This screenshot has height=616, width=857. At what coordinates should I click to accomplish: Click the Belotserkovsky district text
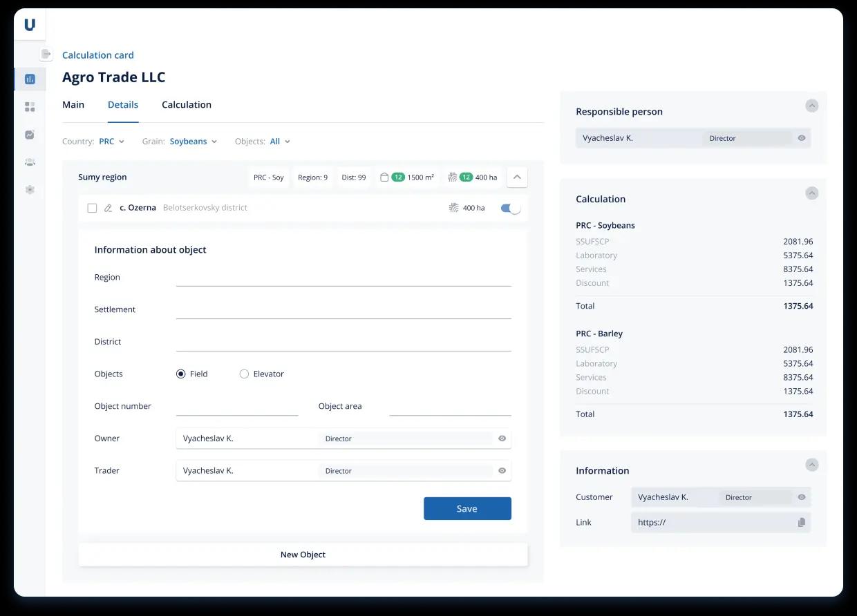pos(205,208)
